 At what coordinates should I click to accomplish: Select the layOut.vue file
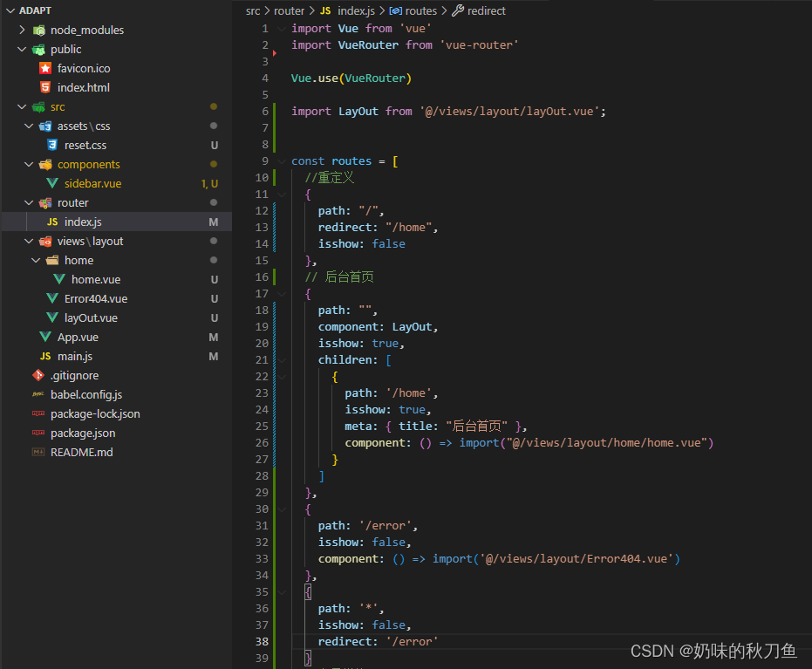point(90,317)
